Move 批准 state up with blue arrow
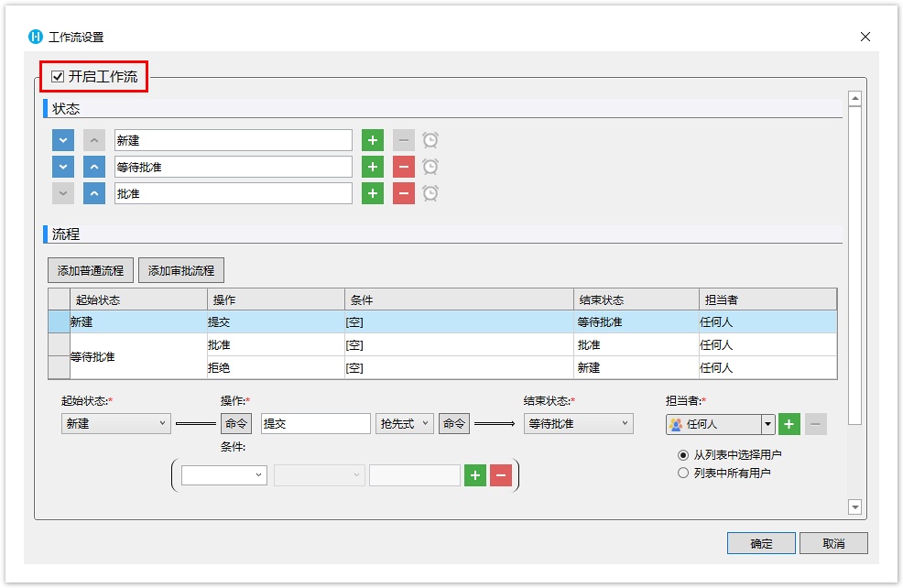The image size is (903, 588). (x=94, y=193)
